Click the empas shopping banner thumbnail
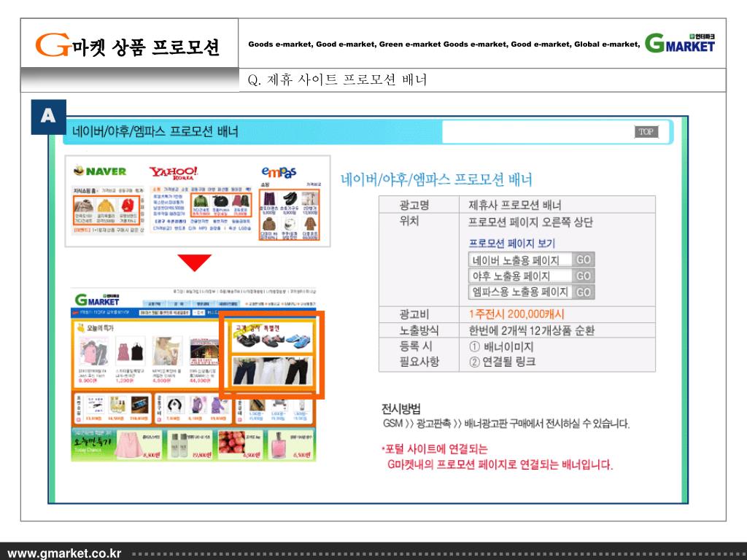747x560 pixels. coord(289,214)
